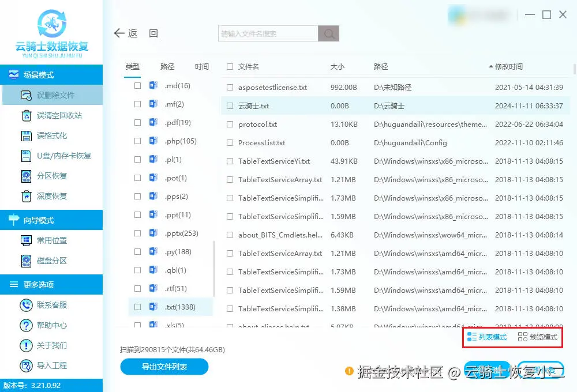Click the .txt(1338) file type icon
Viewport: 577px width, 392px height.
[153, 307]
